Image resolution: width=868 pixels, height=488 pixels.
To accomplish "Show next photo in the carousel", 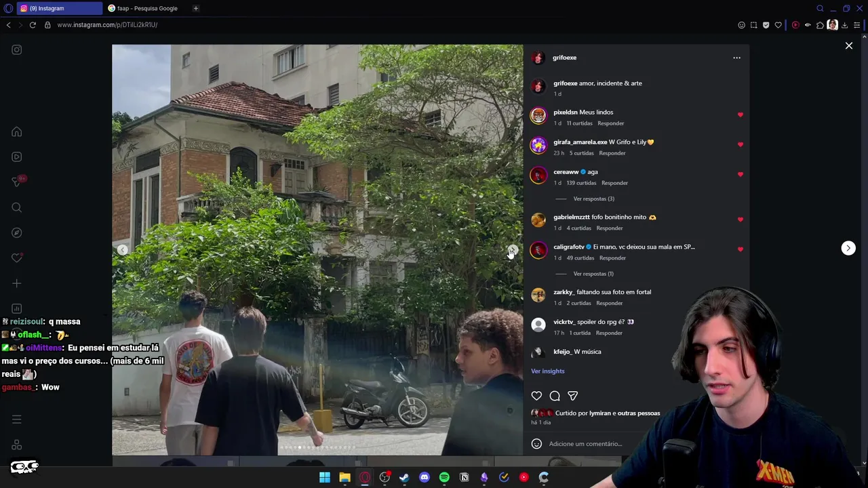I will [513, 249].
